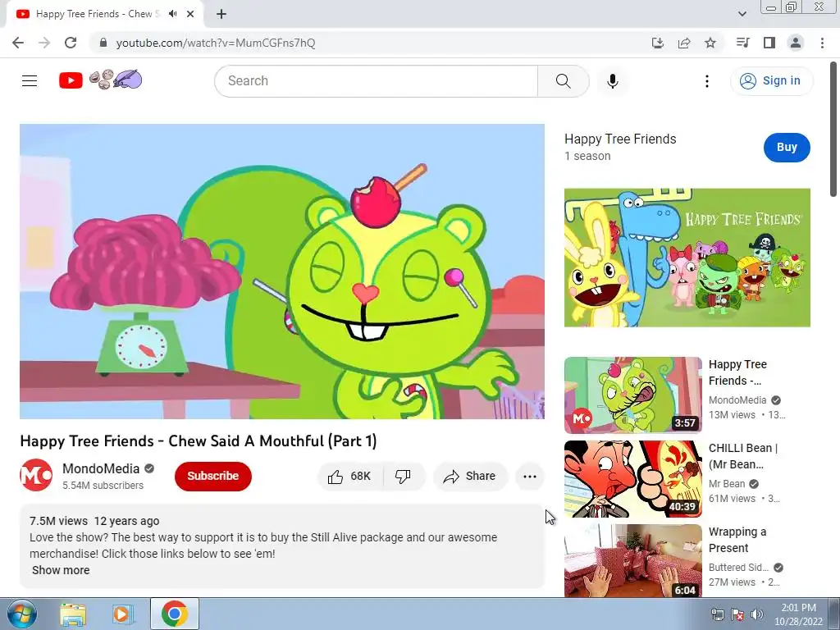Click the blue Buy button

[787, 148]
